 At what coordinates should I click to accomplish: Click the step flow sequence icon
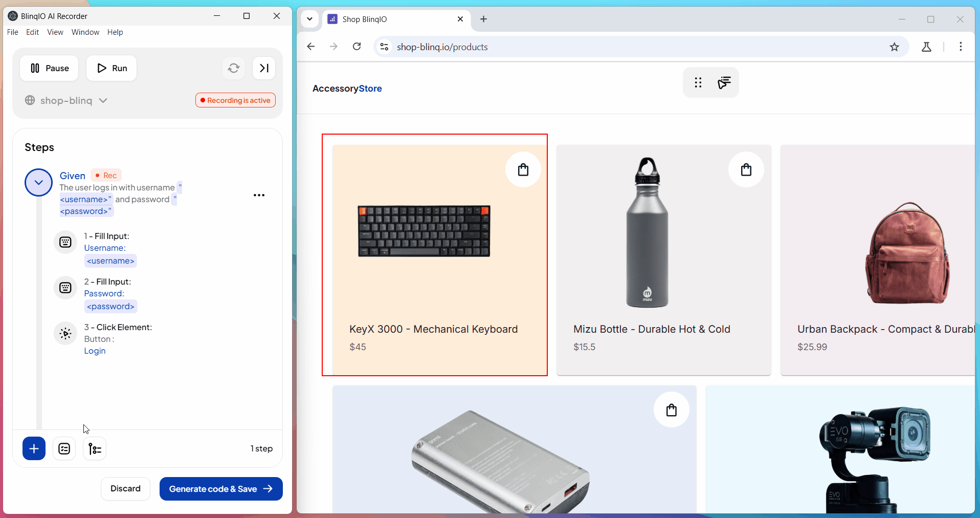[94, 448]
